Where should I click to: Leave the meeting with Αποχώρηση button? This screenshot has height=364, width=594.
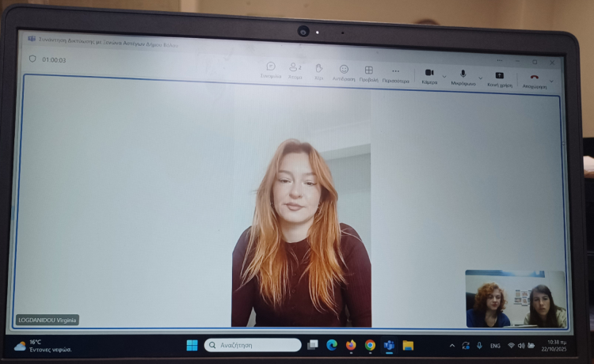click(534, 81)
